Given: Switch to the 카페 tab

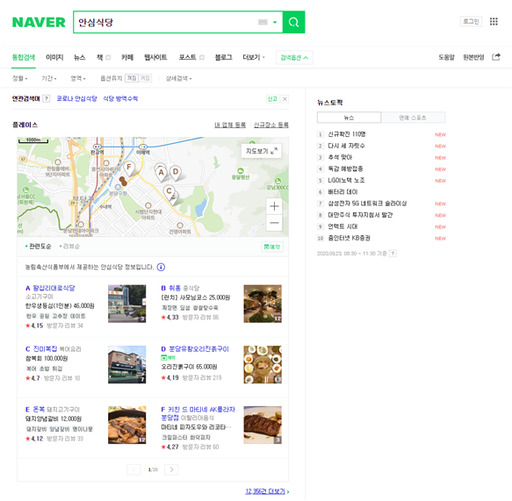Looking at the screenshot, I should 127,57.
